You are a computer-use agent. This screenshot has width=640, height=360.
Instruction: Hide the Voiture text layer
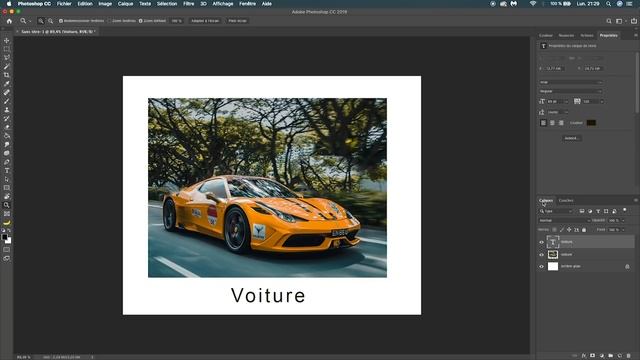pos(542,242)
